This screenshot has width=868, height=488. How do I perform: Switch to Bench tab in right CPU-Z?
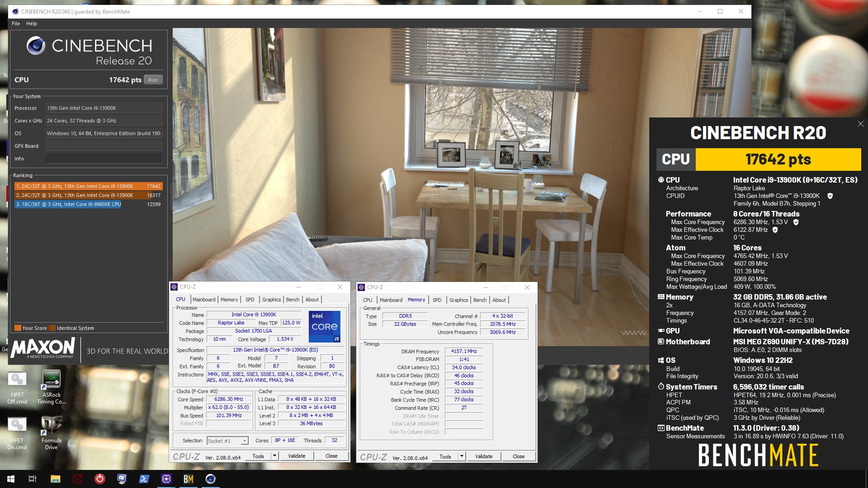click(x=480, y=300)
